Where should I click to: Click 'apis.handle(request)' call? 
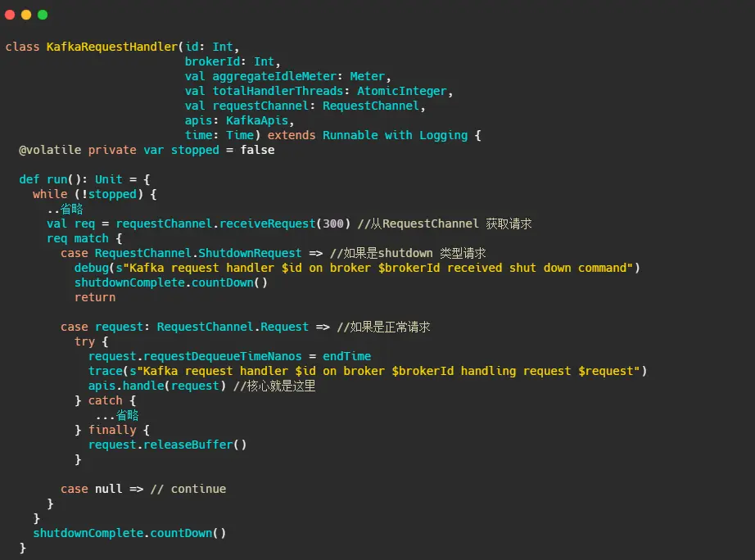tap(157, 386)
